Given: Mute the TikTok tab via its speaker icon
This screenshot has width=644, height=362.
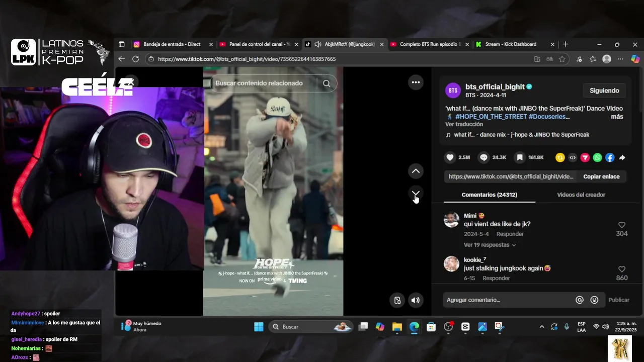Looking at the screenshot, I should [318, 44].
